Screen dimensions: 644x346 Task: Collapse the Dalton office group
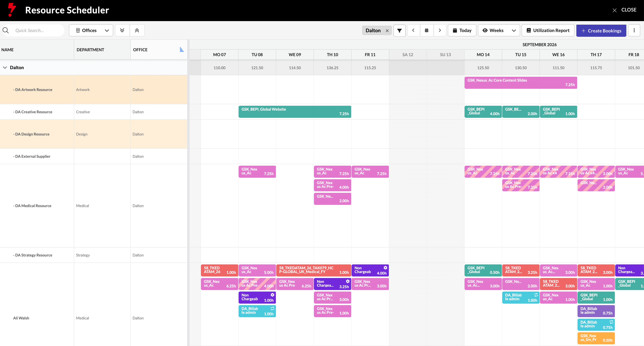coord(5,67)
